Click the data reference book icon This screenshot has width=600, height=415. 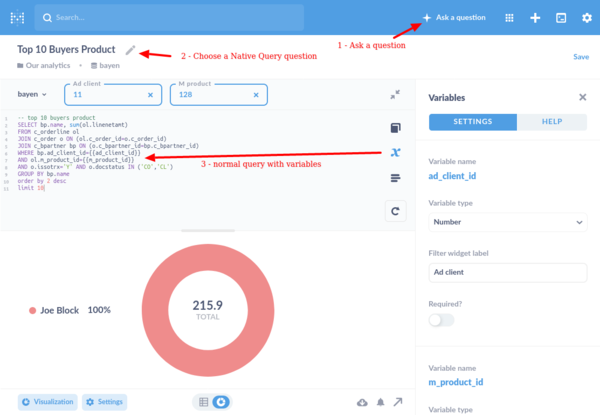point(395,128)
